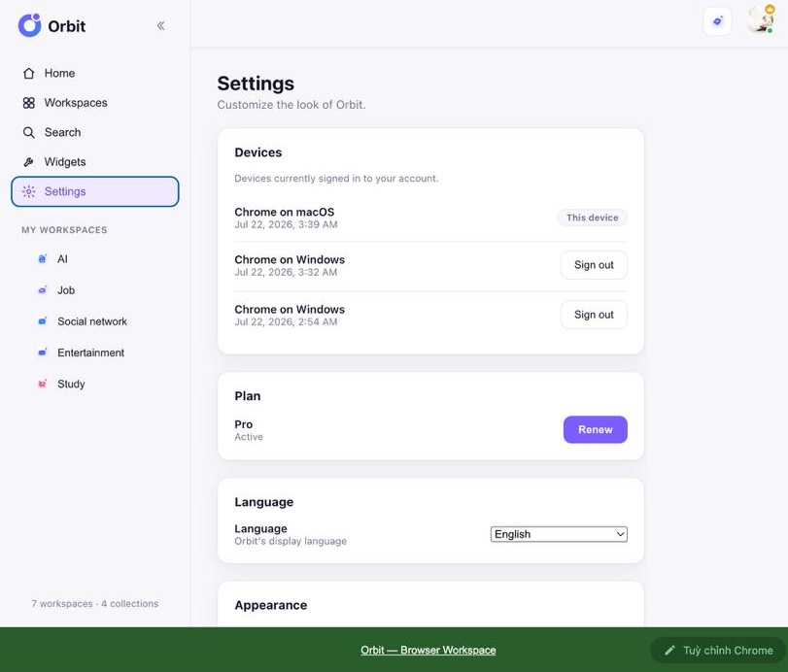Open the Home menu item
The height and width of the screenshot is (672, 788).
(95, 74)
